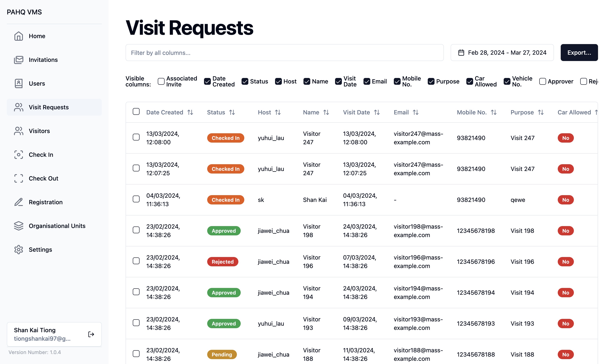This screenshot has height=364, width=615.
Task: Click the Registration pencil icon
Action: (x=18, y=202)
